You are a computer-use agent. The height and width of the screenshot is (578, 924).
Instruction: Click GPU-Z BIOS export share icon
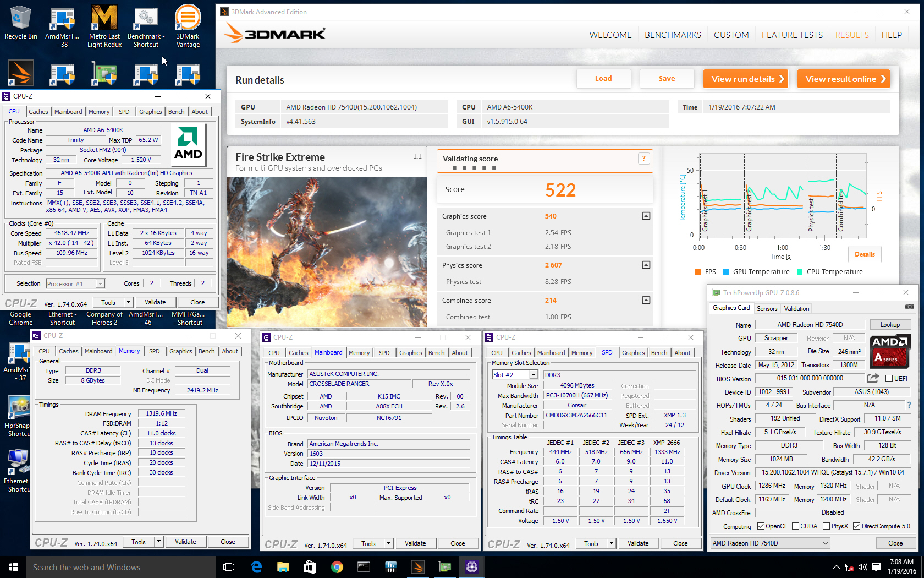point(873,378)
